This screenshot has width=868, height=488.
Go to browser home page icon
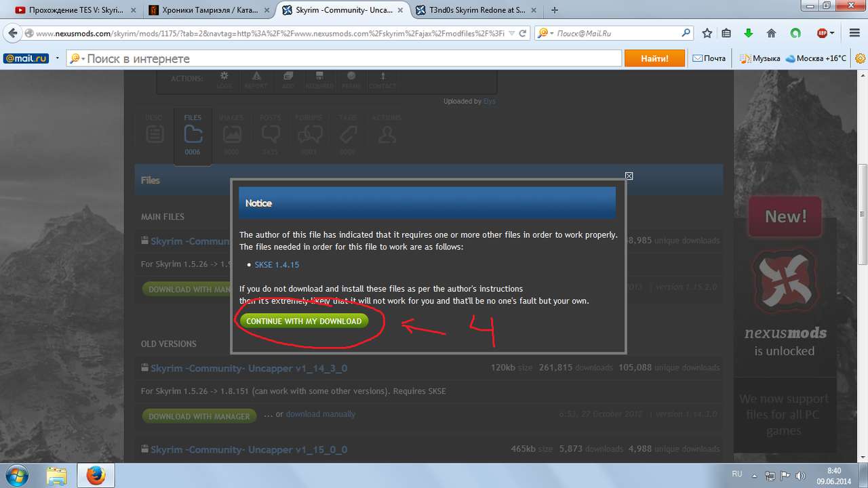771,33
